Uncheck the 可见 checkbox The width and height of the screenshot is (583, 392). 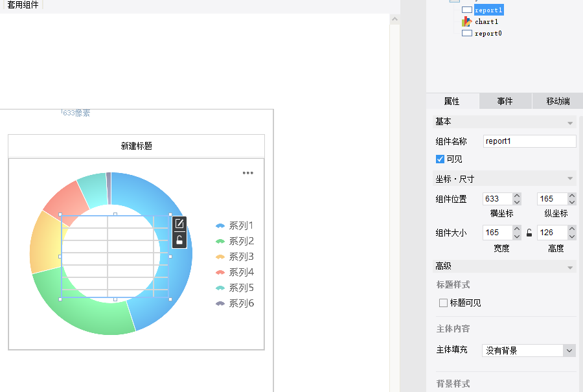[440, 159]
